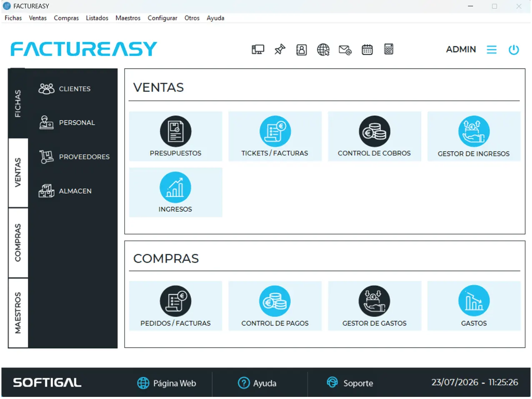Open the Otros menu
532x399 pixels.
pos(192,18)
